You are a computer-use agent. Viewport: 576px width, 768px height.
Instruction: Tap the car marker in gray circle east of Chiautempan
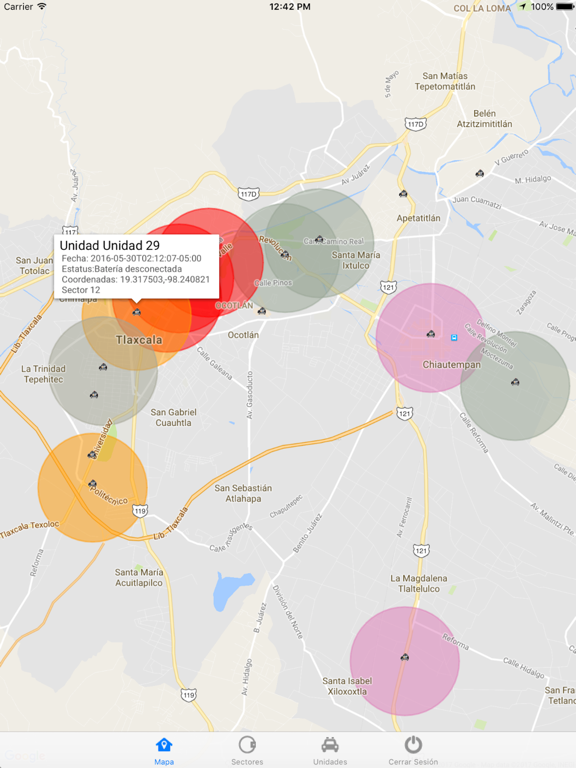pos(515,382)
